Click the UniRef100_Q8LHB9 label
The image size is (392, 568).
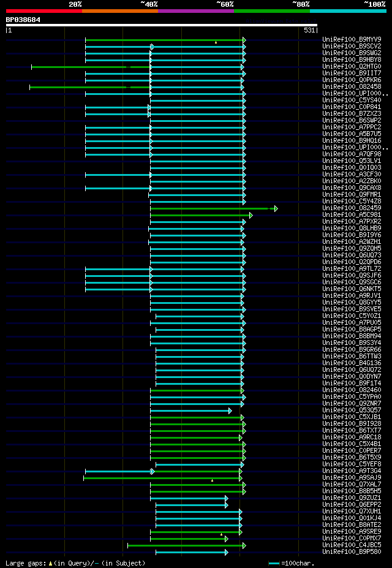click(x=352, y=229)
